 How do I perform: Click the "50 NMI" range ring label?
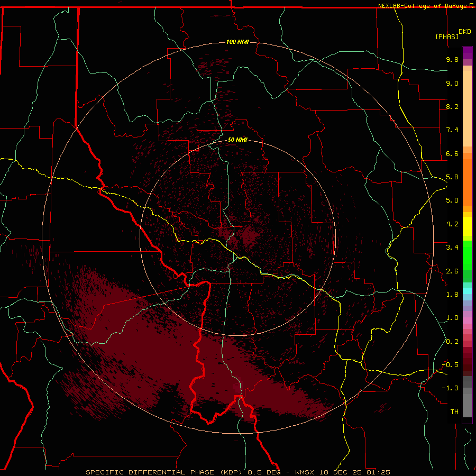(x=237, y=140)
